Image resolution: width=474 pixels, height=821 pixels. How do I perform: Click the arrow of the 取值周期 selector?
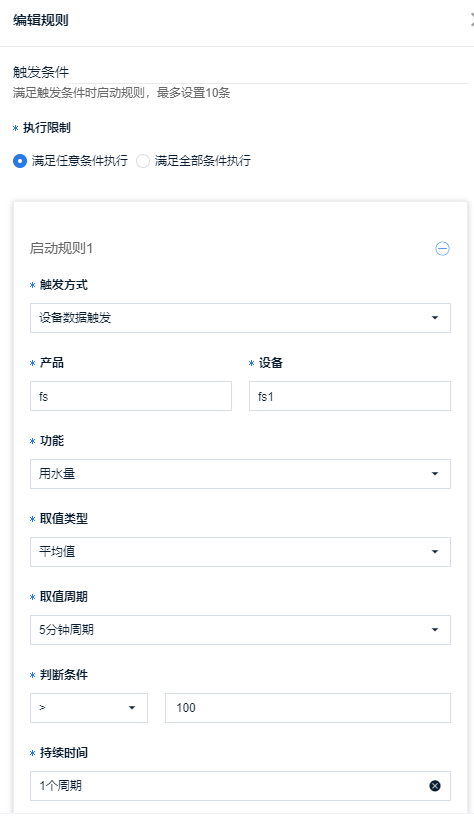435,630
